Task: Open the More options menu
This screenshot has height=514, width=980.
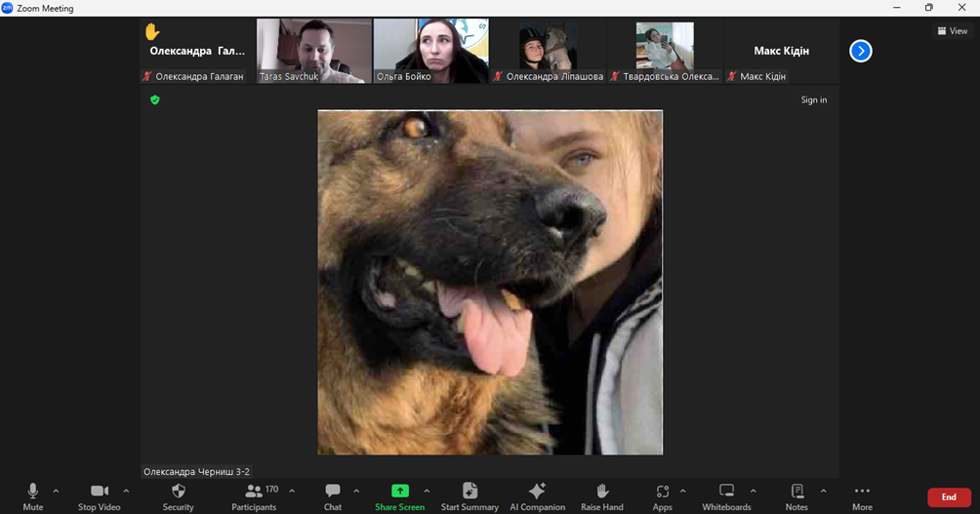Action: click(x=862, y=497)
